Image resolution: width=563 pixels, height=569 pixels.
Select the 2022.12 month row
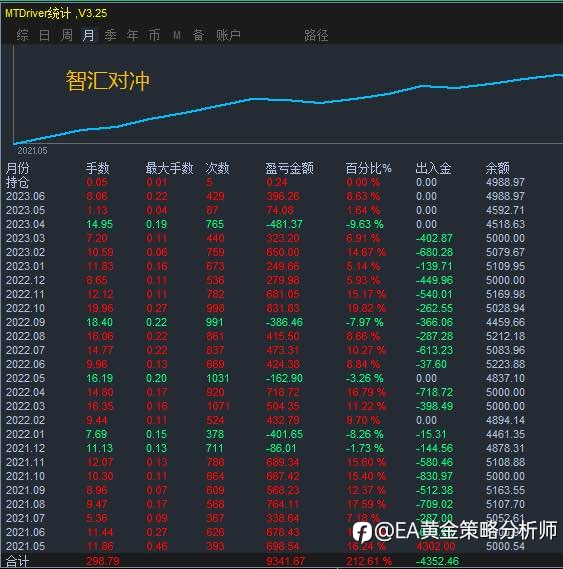click(265, 280)
